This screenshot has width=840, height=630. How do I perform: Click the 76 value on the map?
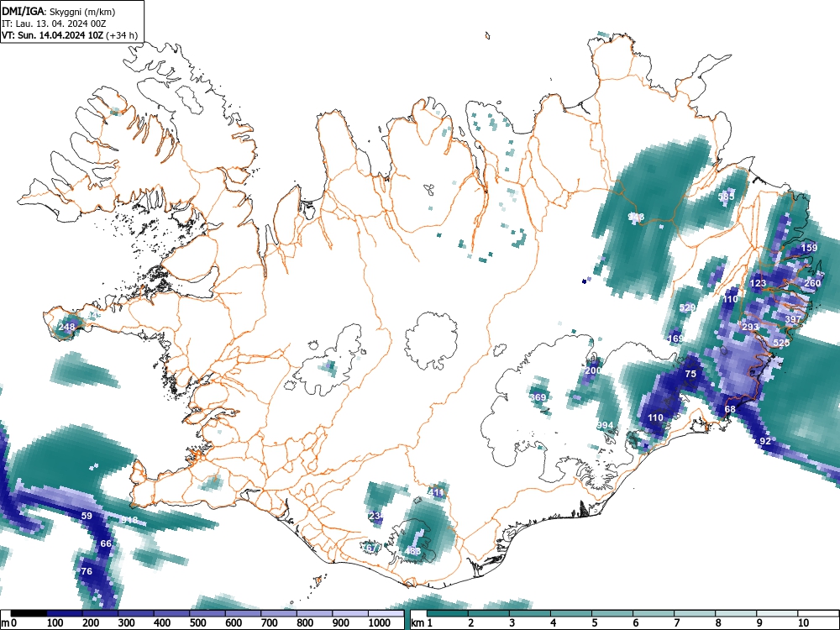(87, 571)
